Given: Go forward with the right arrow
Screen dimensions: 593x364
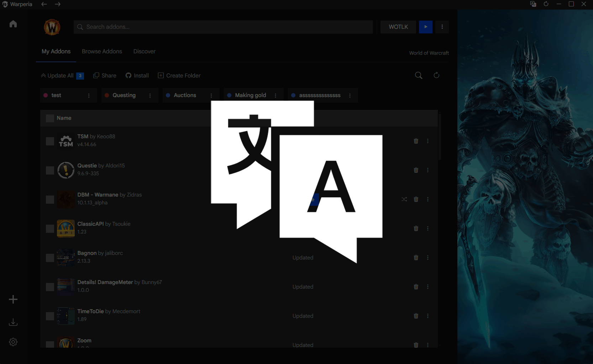Looking at the screenshot, I should [58, 4].
